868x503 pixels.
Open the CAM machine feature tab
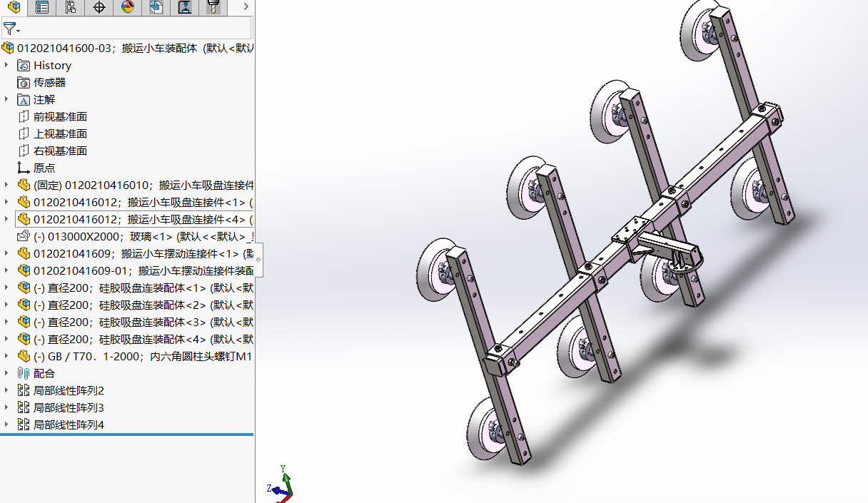pos(185,7)
